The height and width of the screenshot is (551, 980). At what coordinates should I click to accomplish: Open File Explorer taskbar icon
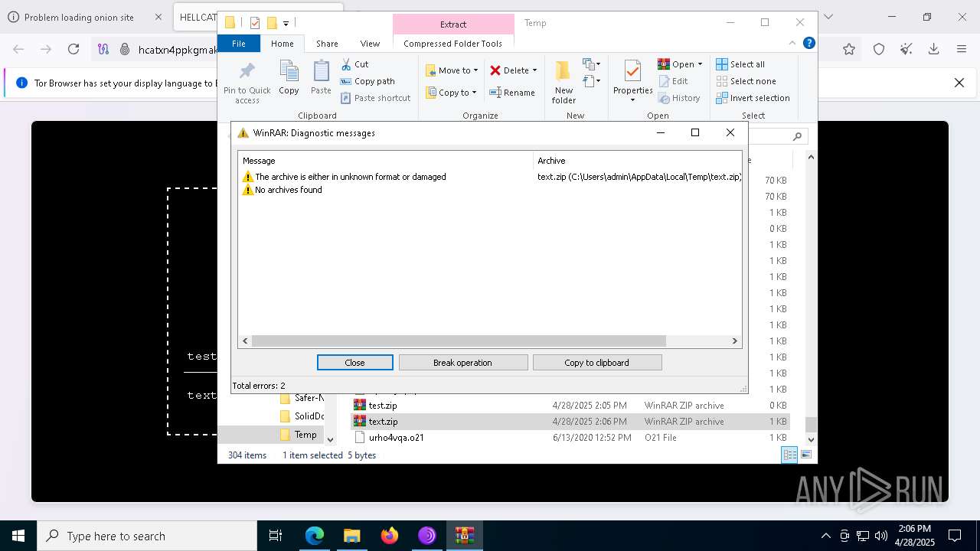pos(352,536)
